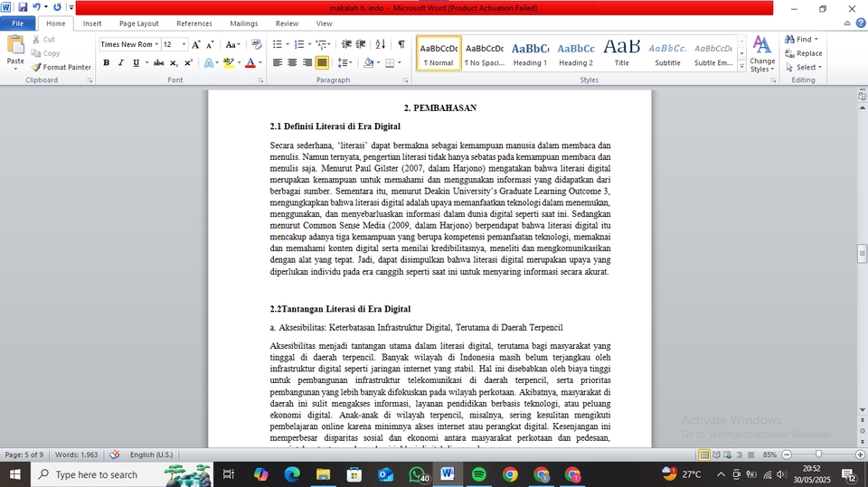Viewport: 868px width, 487px height.
Task: Apply the No Spacing style
Action: pos(485,53)
